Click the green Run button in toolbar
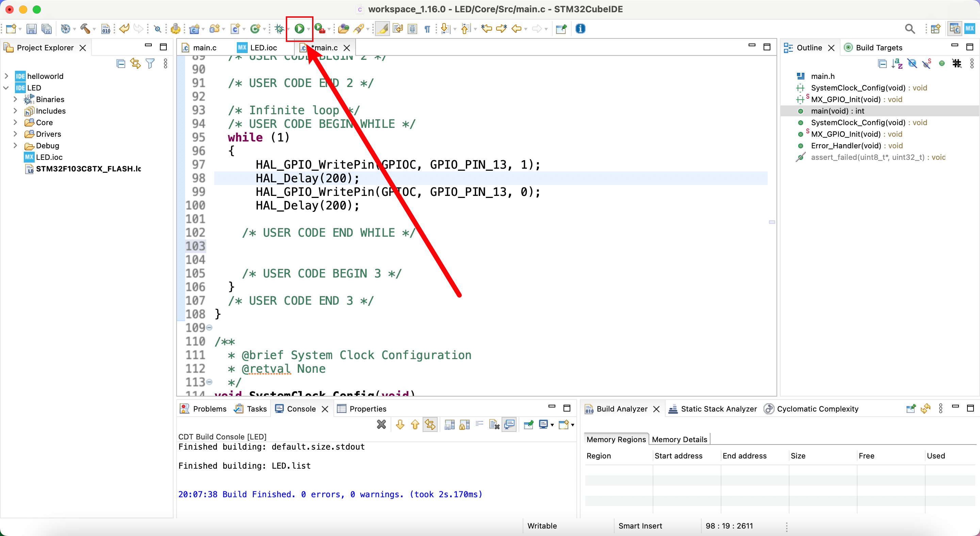Screen dimensions: 980x536 [x=299, y=29]
